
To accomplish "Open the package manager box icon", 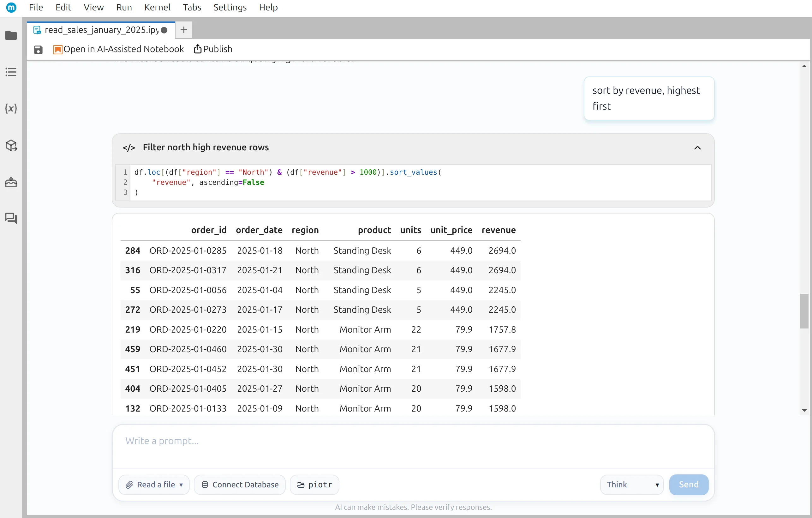I will (11, 145).
